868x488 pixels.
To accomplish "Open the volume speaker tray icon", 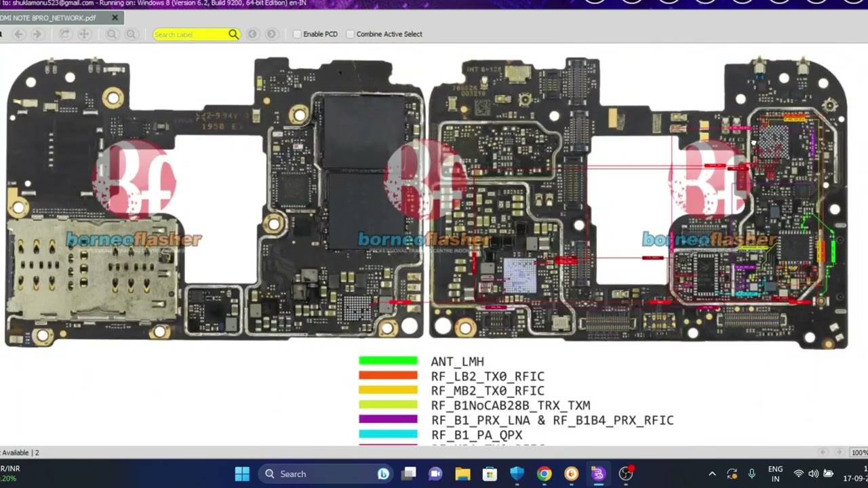I will [813, 474].
